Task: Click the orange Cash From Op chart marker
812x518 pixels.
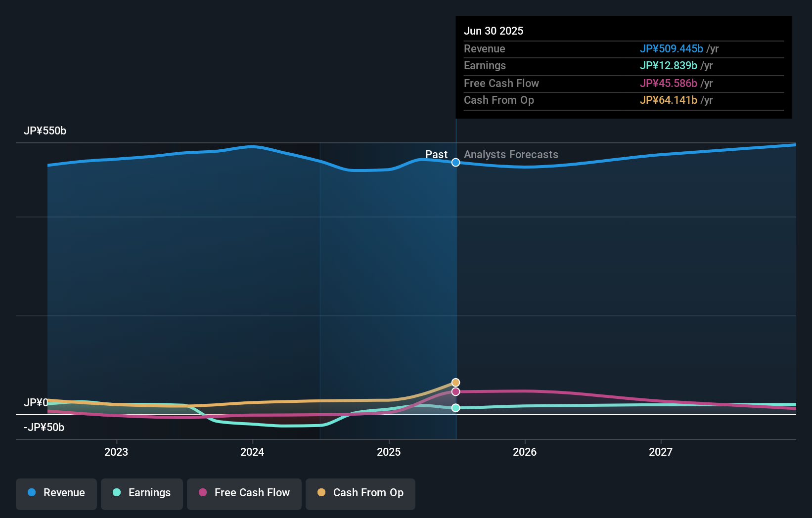Action: click(455, 382)
